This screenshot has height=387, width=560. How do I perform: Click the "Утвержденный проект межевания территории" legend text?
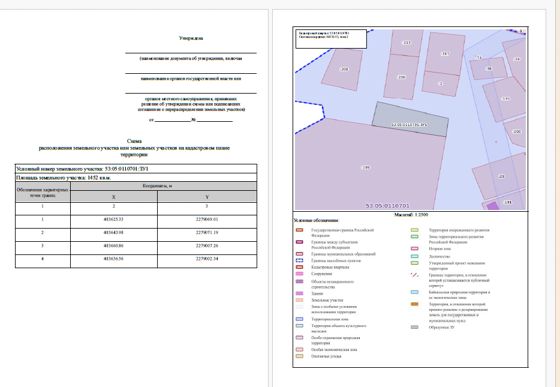click(457, 266)
